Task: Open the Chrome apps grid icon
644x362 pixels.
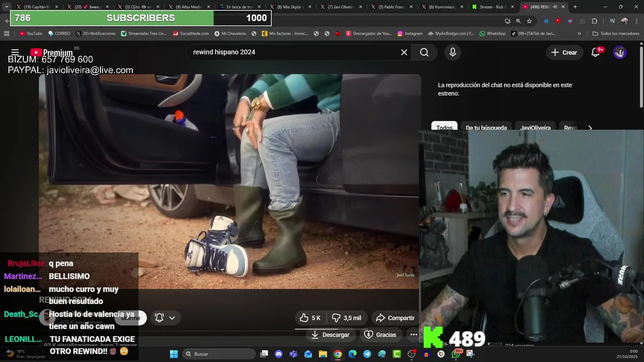Action: point(7,34)
